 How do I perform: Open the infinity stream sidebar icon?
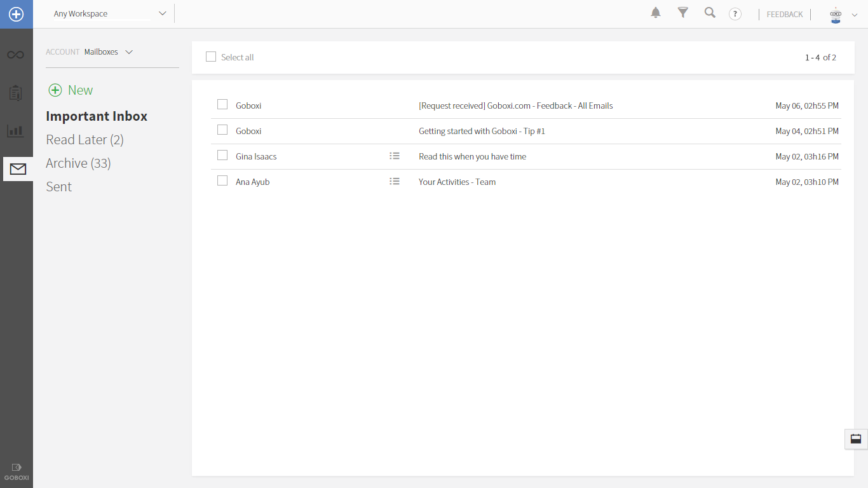point(16,55)
